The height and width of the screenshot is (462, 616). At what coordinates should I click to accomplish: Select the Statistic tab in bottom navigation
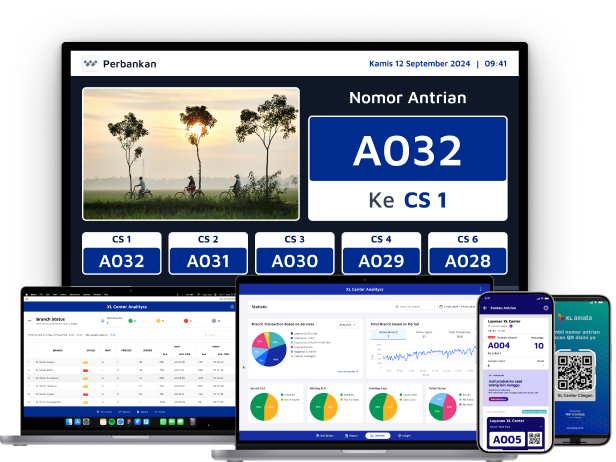tap(378, 436)
